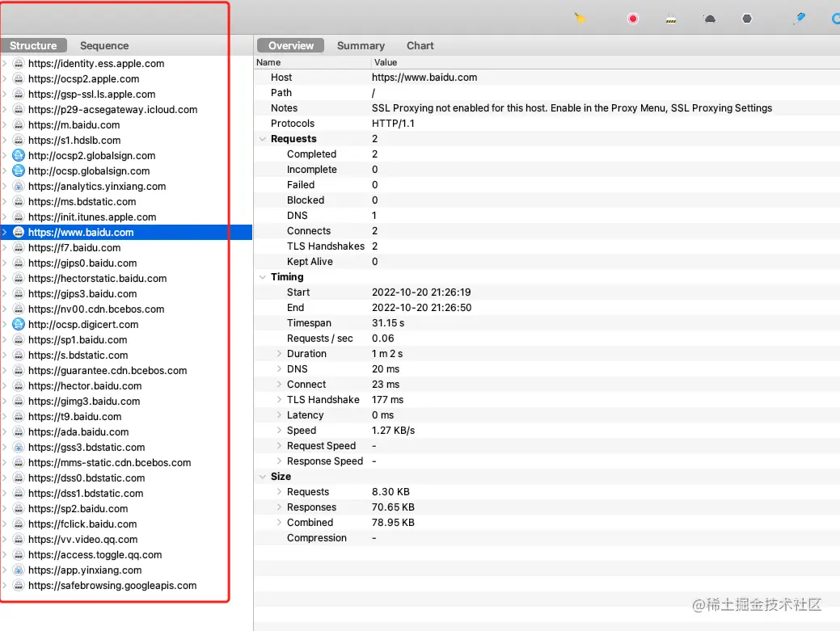Select https://access.toggle.qq.com host row
Image resolution: width=840 pixels, height=631 pixels.
coord(126,554)
